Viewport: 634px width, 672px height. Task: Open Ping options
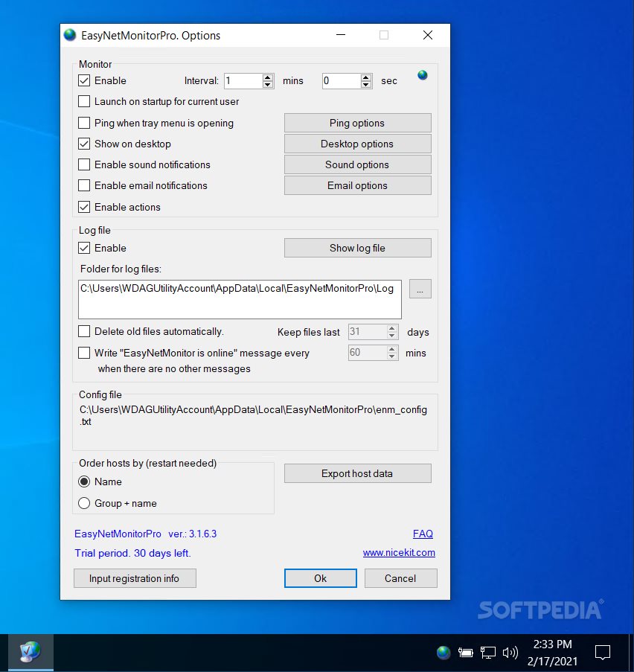357,123
